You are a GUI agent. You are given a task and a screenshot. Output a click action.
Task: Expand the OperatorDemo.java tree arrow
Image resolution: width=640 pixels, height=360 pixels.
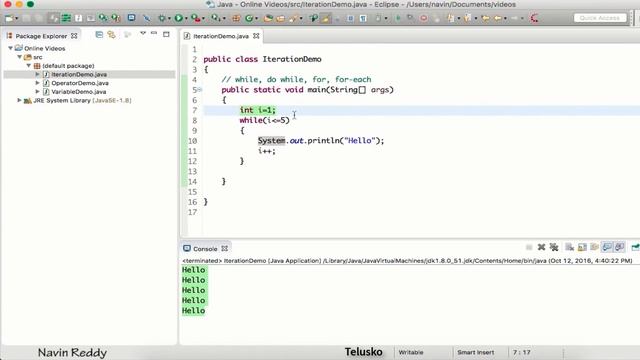click(38, 83)
